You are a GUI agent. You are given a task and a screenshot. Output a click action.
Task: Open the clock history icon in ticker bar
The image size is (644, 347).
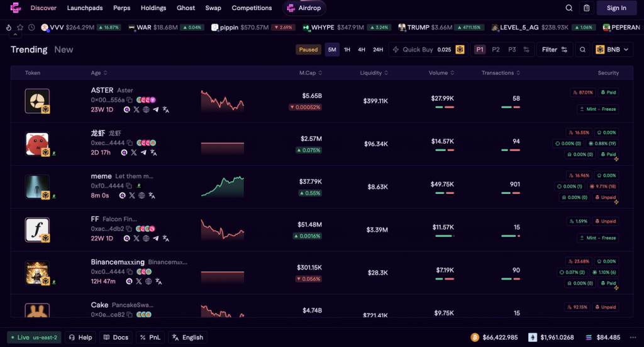(x=31, y=28)
